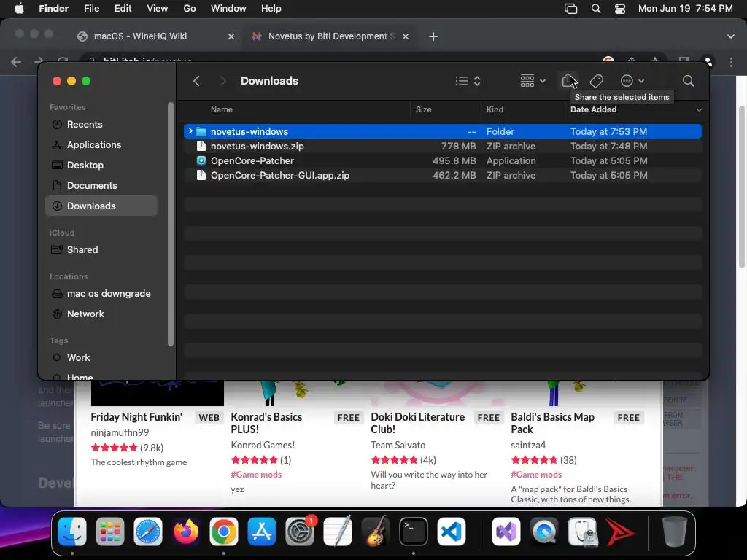Close the Novetus browser tab
The width and height of the screenshot is (747, 560).
[406, 36]
